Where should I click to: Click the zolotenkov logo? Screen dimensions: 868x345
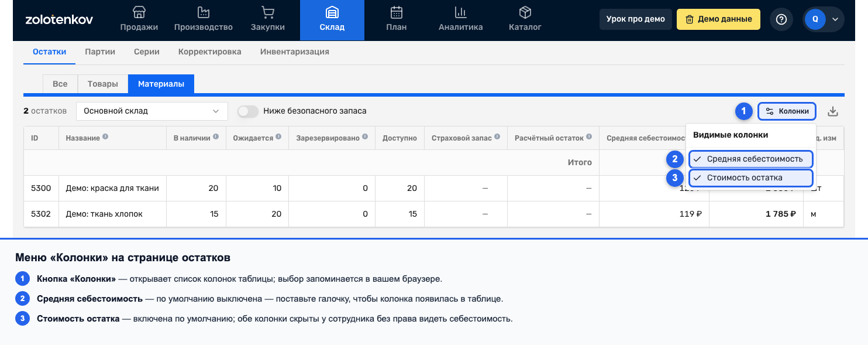point(59,19)
